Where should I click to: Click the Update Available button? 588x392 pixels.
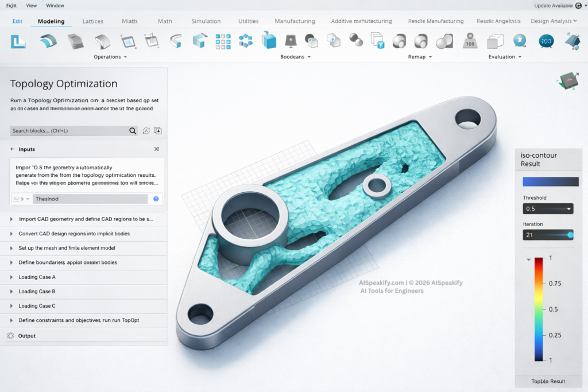click(554, 5)
